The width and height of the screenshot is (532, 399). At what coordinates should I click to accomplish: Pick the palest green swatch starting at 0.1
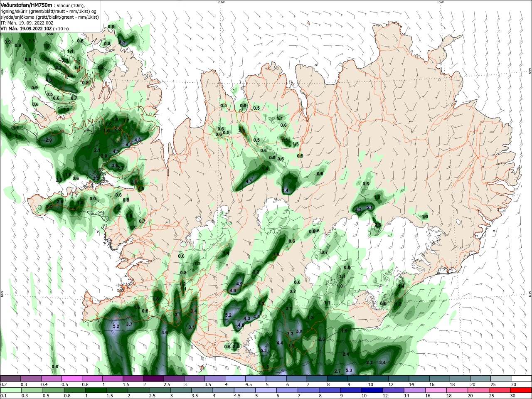10,390
